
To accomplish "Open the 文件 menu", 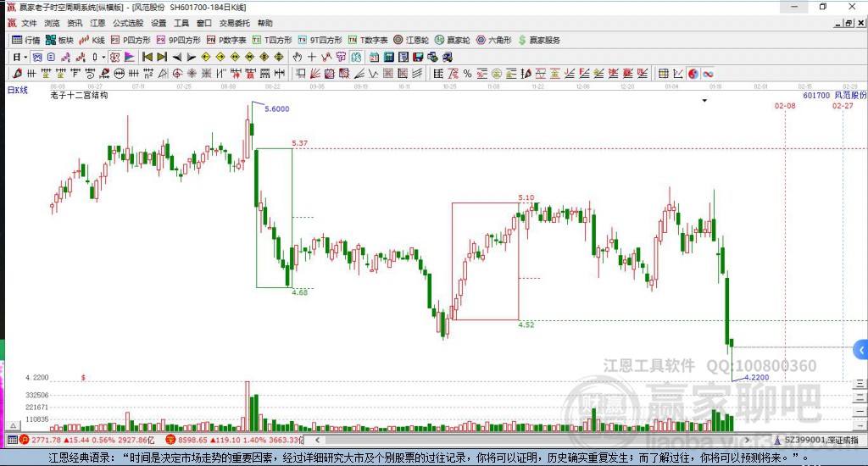I will (29, 23).
